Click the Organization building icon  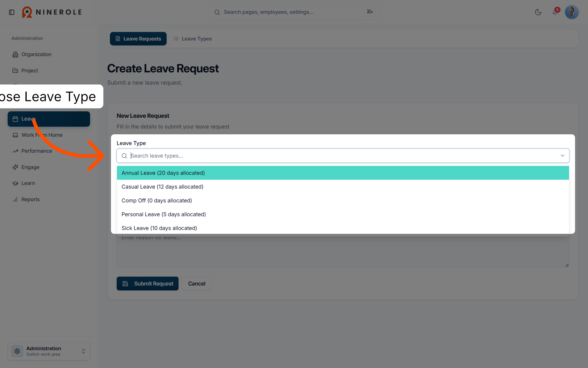click(x=15, y=55)
